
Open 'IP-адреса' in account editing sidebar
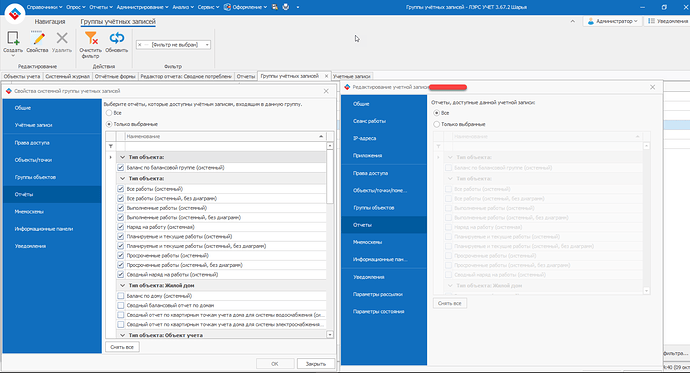coord(384,138)
